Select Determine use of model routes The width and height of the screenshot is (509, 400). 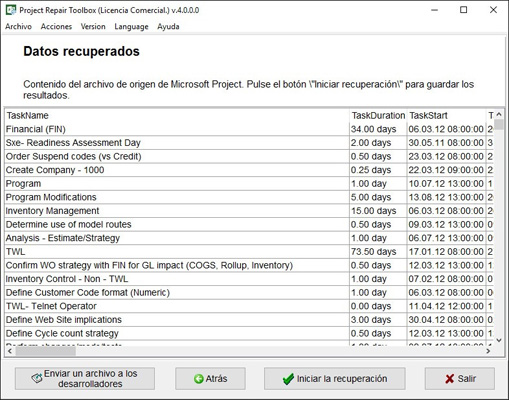tap(177, 224)
